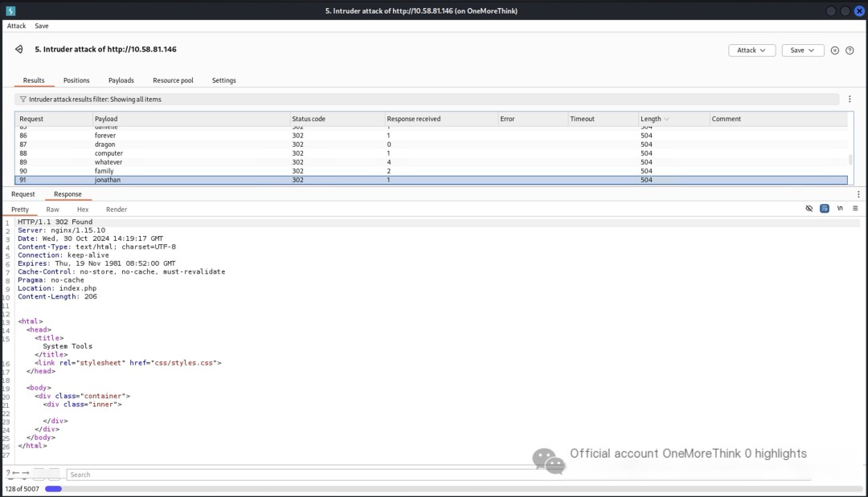Click the results filter funnel icon
This screenshot has width=868, height=497.
coord(23,100)
